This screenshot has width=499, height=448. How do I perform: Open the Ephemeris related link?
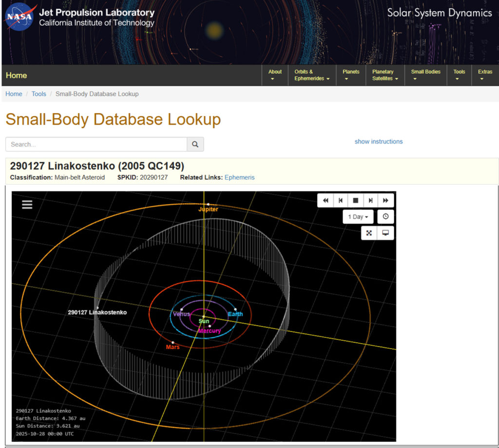239,177
